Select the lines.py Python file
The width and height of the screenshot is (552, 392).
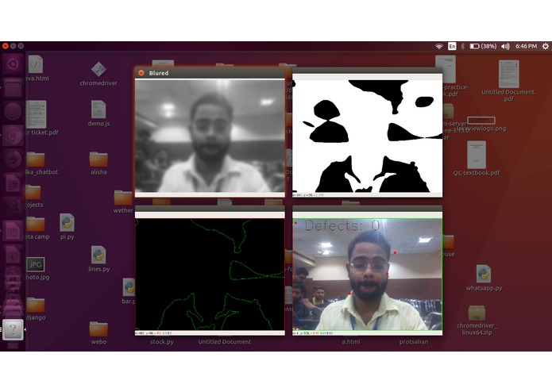[x=99, y=259]
